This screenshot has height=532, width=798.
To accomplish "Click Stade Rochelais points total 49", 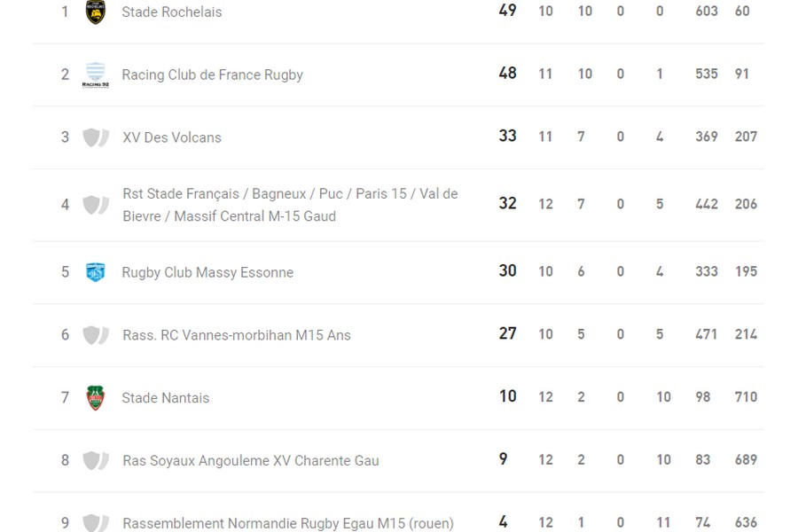I will [507, 11].
